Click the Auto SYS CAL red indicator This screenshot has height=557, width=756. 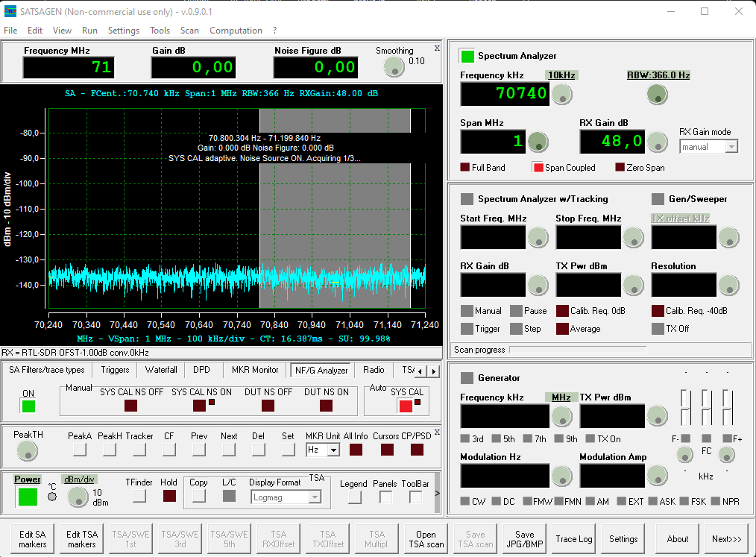406,406
